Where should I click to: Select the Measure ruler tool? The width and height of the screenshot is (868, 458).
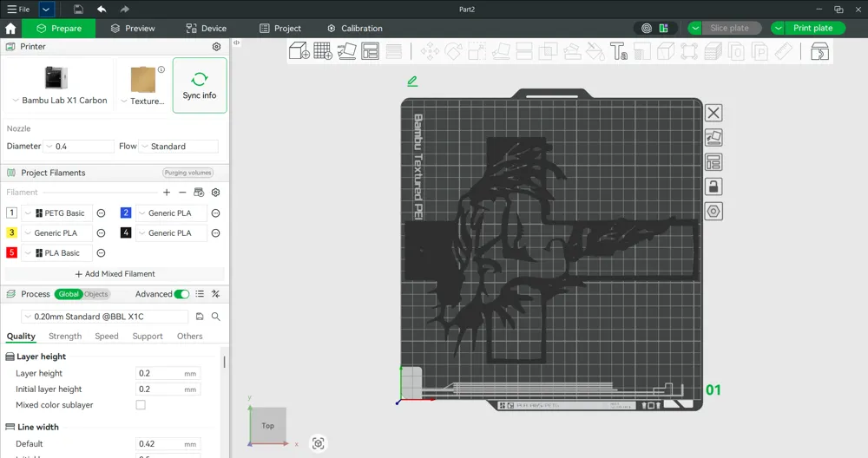pos(783,51)
